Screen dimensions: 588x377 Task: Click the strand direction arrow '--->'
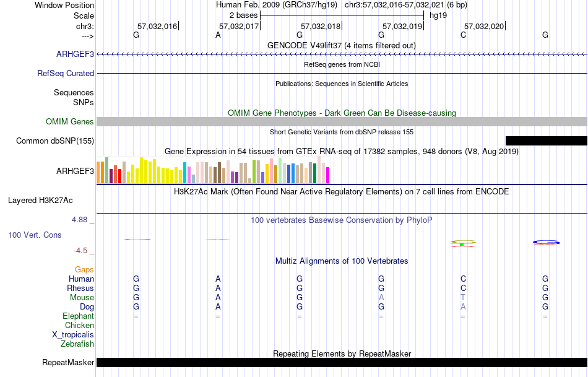(x=87, y=36)
